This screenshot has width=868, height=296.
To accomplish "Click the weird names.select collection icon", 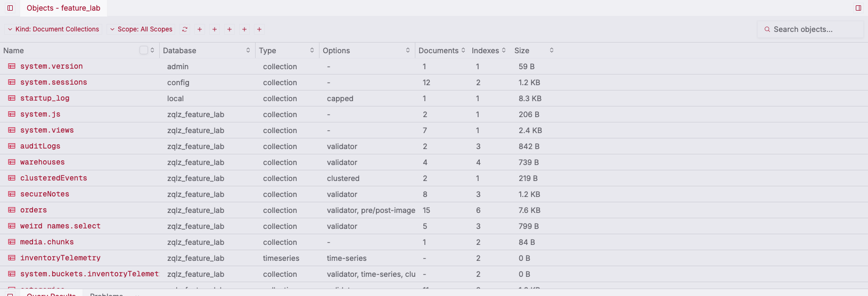I will pyautogui.click(x=12, y=226).
